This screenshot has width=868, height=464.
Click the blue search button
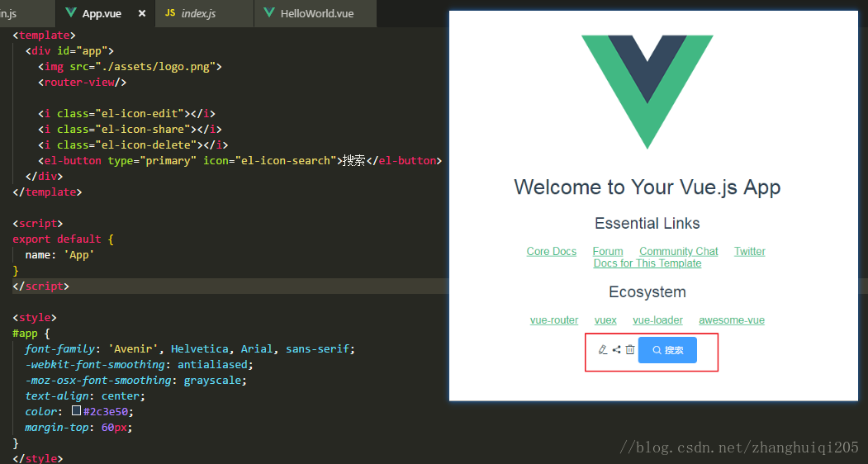(667, 350)
